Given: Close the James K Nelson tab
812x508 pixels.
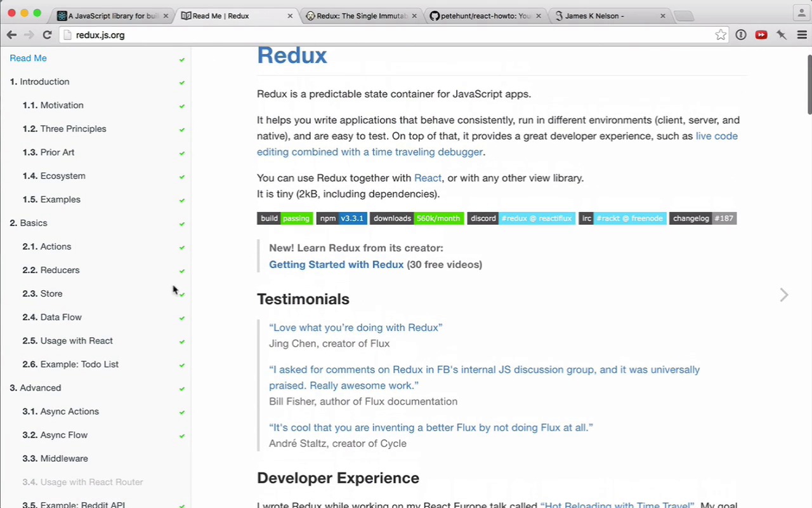Looking at the screenshot, I should pos(663,16).
